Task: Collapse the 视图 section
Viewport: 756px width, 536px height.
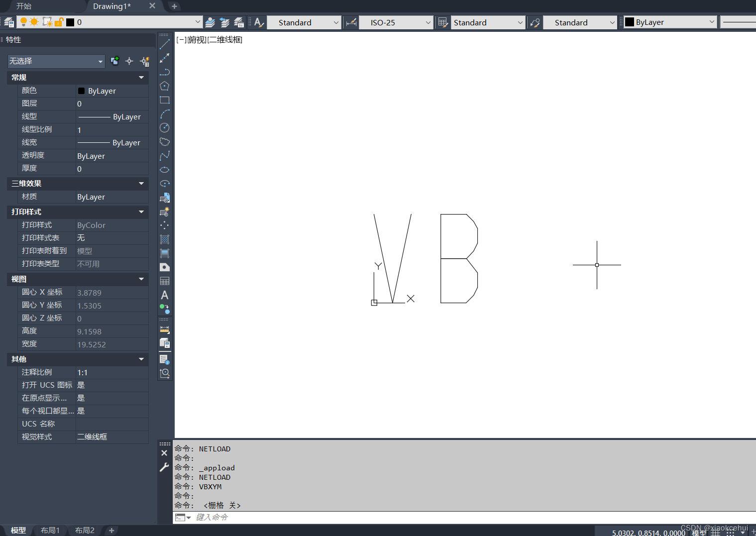Action: pyautogui.click(x=141, y=279)
